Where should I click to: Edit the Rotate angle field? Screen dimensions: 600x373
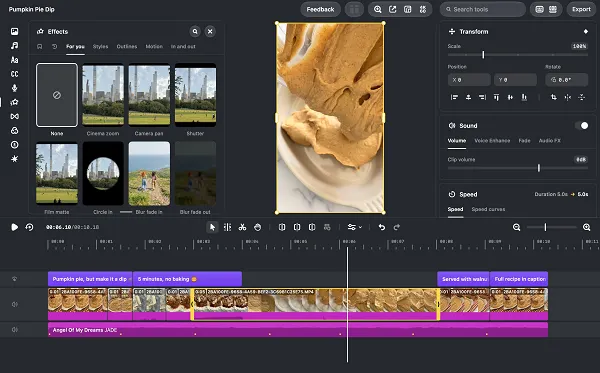pos(567,80)
